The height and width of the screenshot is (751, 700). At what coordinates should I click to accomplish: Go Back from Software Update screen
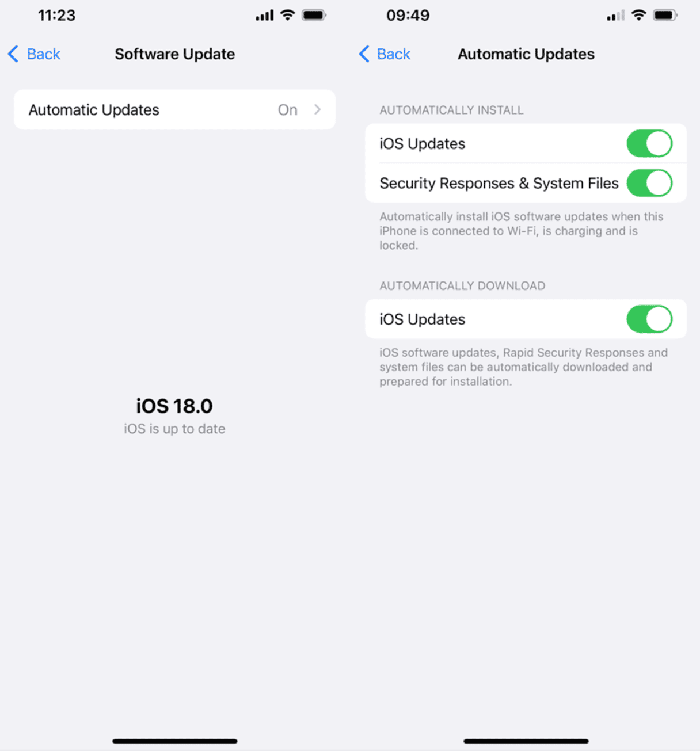click(x=34, y=54)
